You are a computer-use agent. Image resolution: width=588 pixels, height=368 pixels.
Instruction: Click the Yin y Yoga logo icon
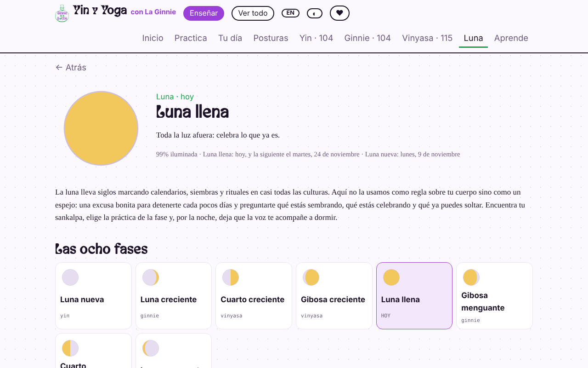click(x=62, y=13)
